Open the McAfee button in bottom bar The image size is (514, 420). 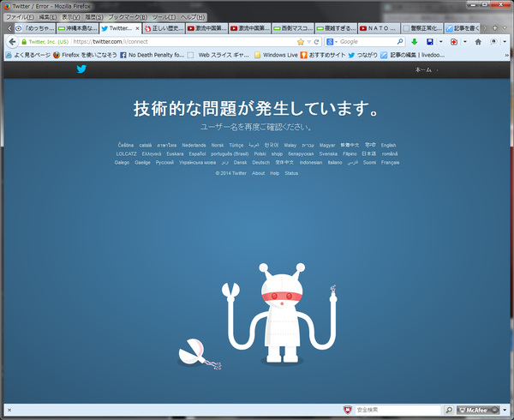point(478,410)
